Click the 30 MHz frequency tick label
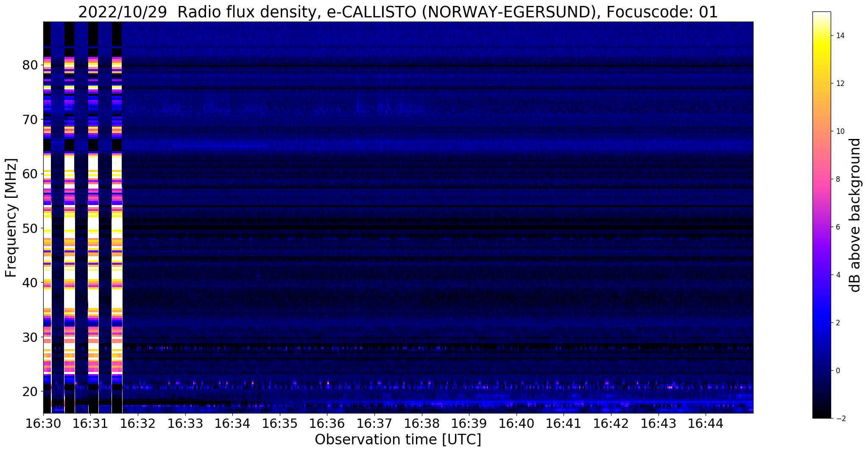Screen dimensions: 868x452 click(x=31, y=337)
